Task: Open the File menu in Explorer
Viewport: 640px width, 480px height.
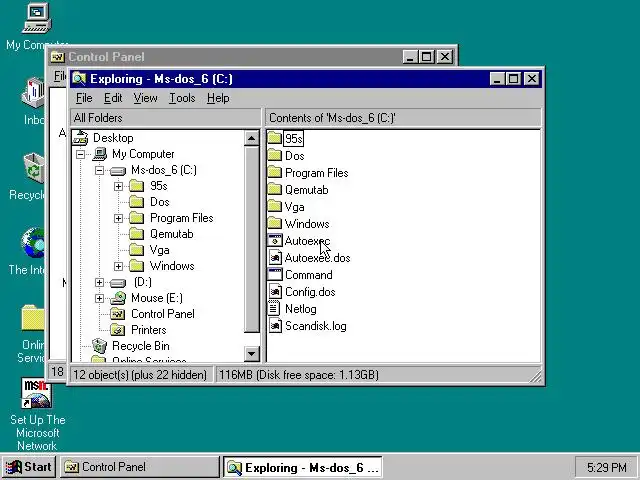Action: (x=84, y=98)
